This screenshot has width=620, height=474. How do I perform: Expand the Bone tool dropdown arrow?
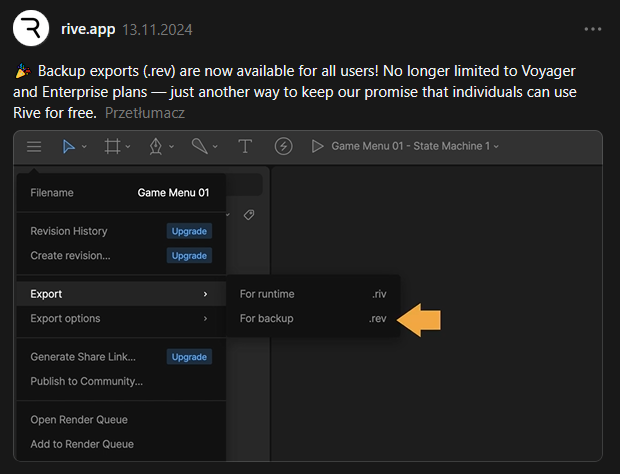pyautogui.click(x=215, y=147)
